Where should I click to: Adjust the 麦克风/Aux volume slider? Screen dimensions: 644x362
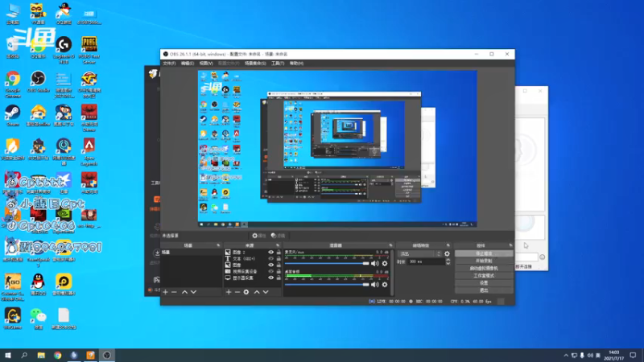[327, 264]
